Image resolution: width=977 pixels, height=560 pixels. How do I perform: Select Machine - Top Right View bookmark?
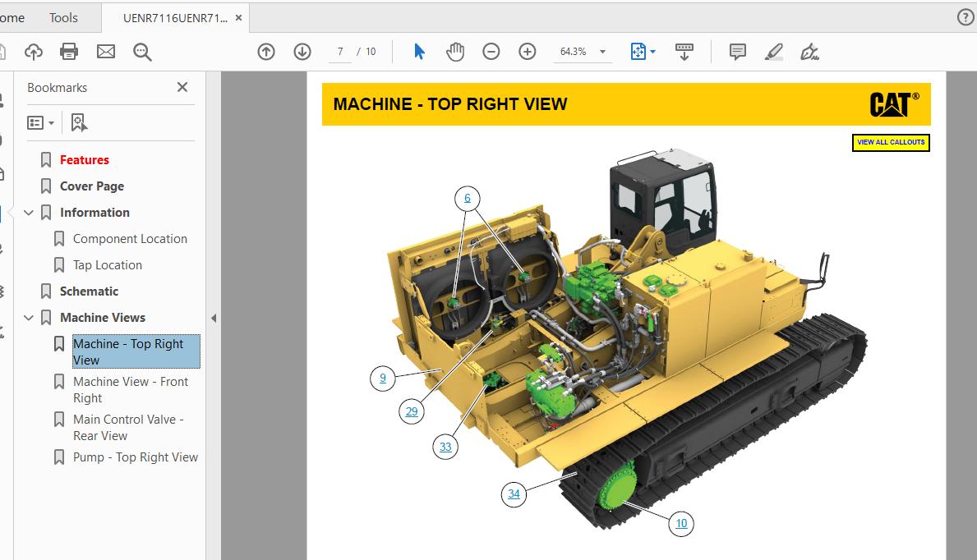pyautogui.click(x=136, y=351)
